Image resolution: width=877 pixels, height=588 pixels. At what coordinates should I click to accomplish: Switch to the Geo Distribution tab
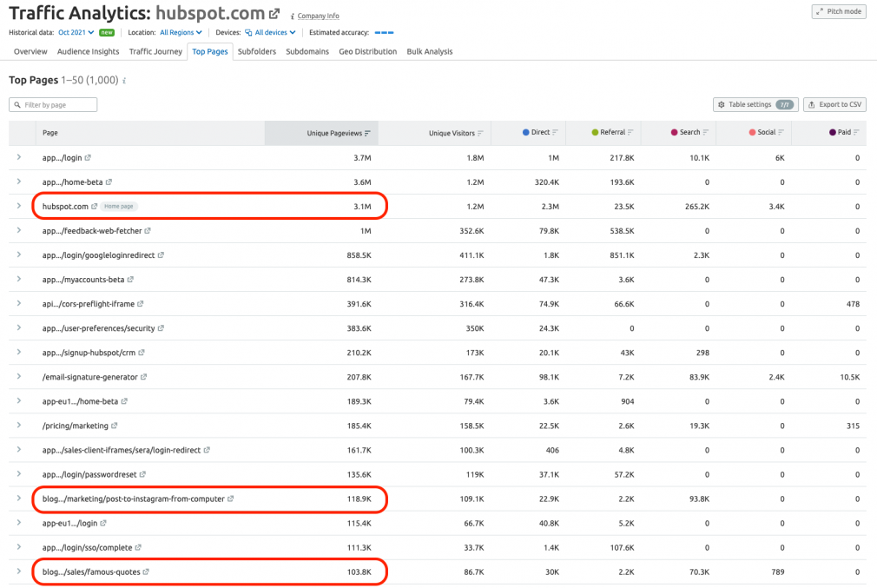point(367,51)
